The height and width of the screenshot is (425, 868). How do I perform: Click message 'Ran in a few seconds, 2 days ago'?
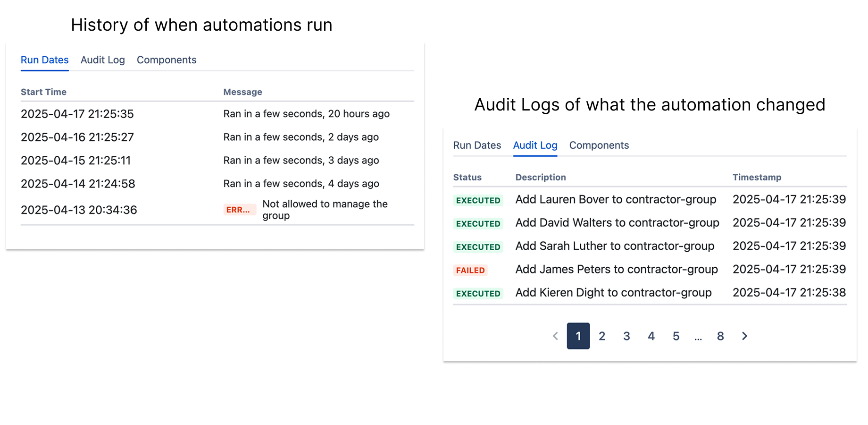pyautogui.click(x=301, y=137)
